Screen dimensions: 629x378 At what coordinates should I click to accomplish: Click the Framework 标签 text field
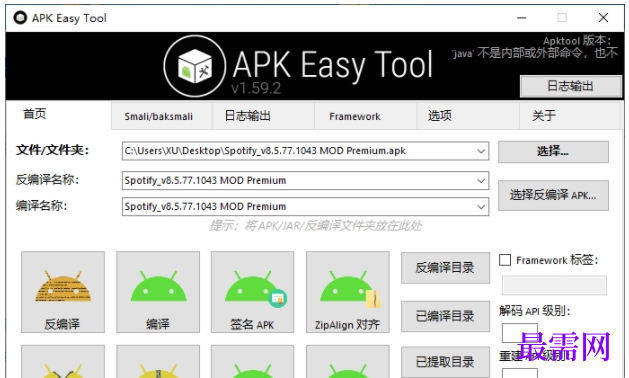point(554,285)
